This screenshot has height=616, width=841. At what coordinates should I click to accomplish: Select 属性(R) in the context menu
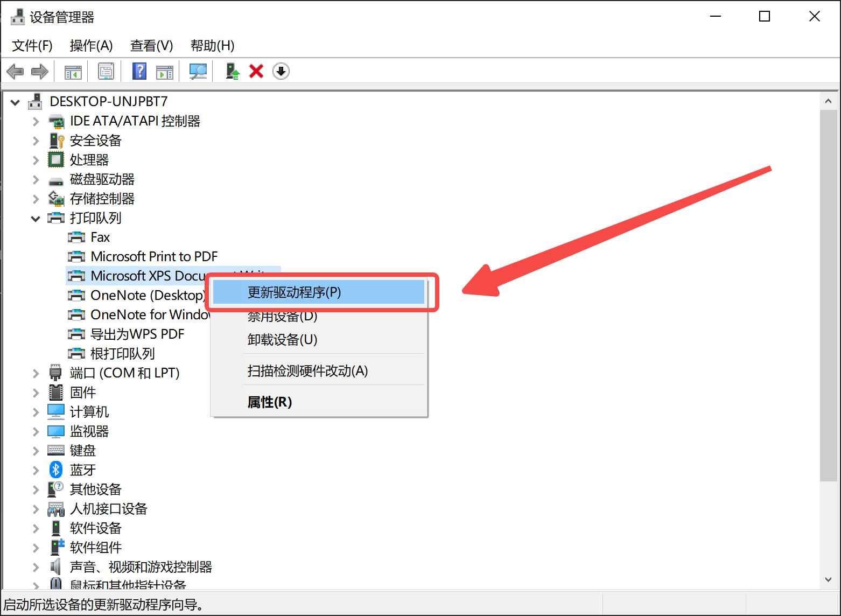tap(268, 402)
